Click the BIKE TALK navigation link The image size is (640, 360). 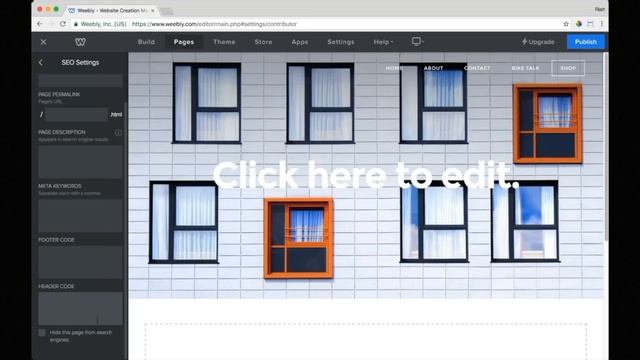[x=525, y=68]
